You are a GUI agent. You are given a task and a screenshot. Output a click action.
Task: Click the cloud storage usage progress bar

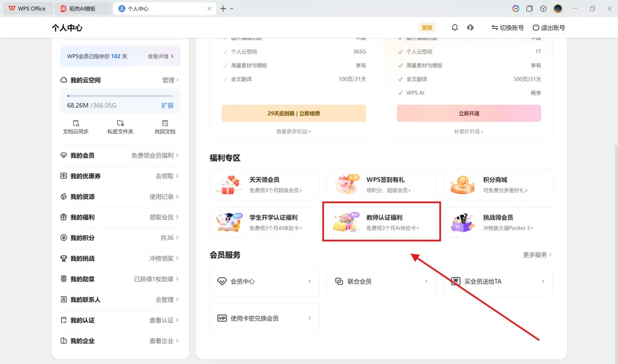coord(120,96)
